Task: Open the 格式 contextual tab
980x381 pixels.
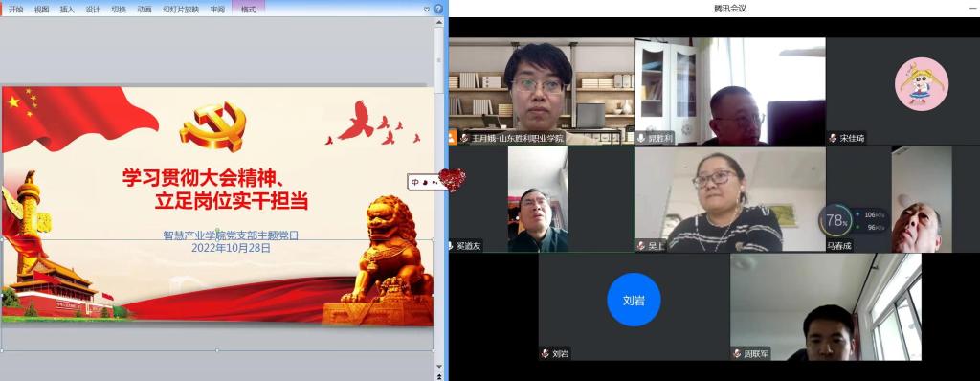Action: 248,10
